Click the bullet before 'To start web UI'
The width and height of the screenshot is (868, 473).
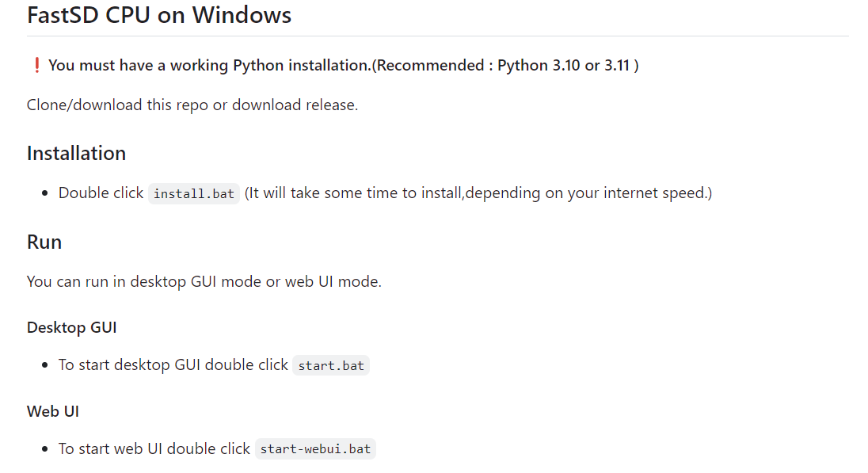point(45,449)
